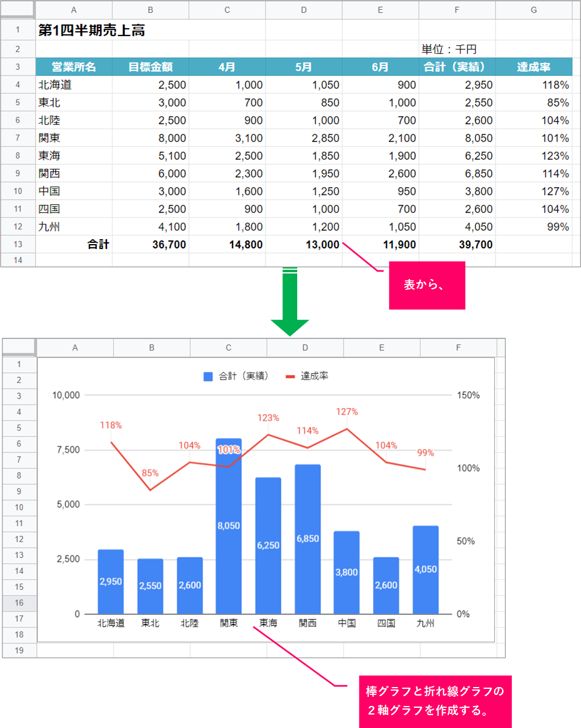This screenshot has height=728, width=581.
Task: Click the pink ２軸グラフを作成する callout box
Action: tap(434, 702)
